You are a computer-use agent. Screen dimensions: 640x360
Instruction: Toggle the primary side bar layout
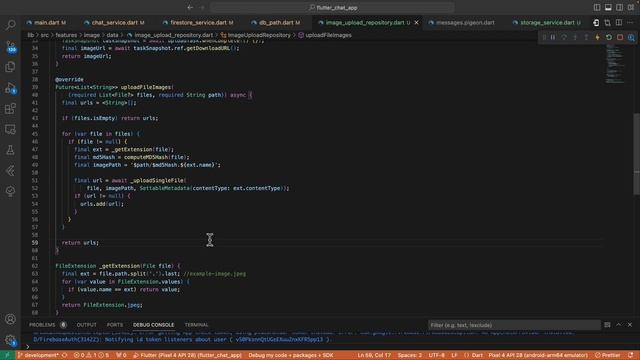click(x=597, y=7)
